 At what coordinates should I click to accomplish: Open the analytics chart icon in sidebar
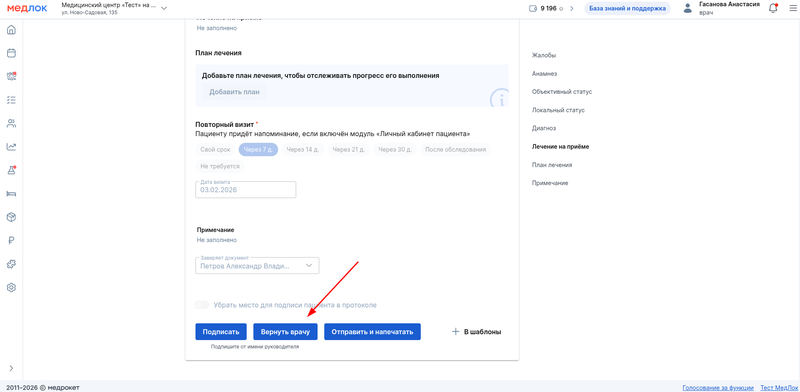11,147
